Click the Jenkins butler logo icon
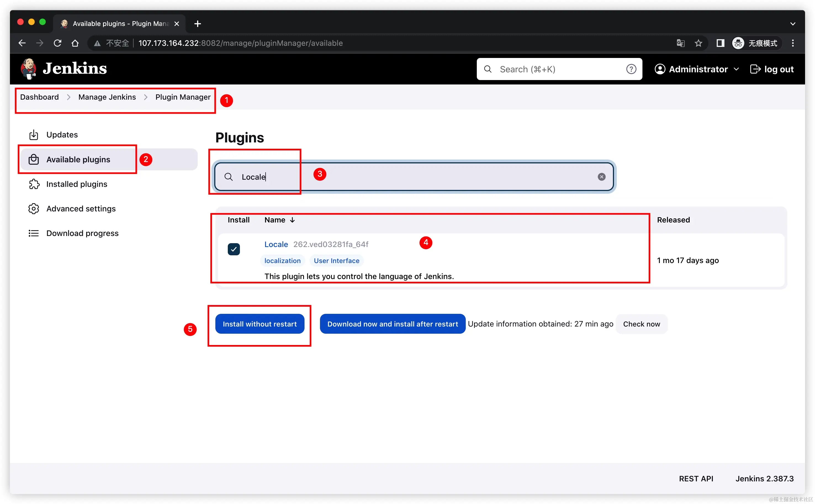 pyautogui.click(x=28, y=69)
